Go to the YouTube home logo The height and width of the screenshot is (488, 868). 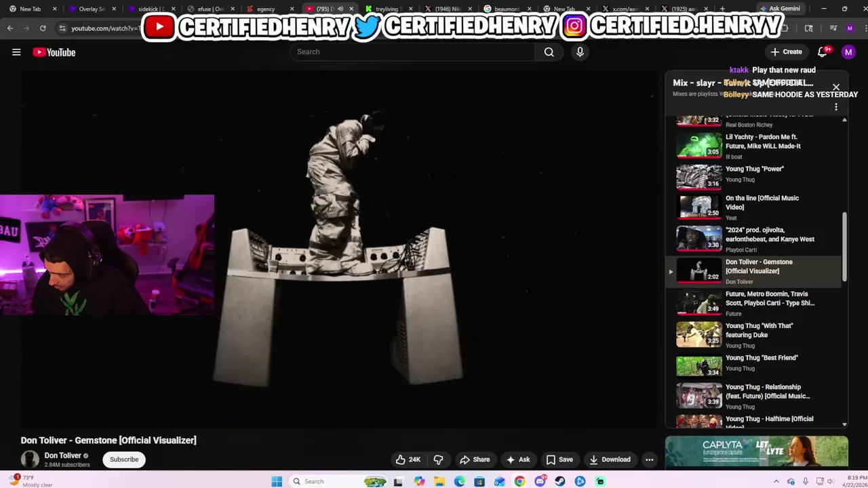click(x=54, y=52)
